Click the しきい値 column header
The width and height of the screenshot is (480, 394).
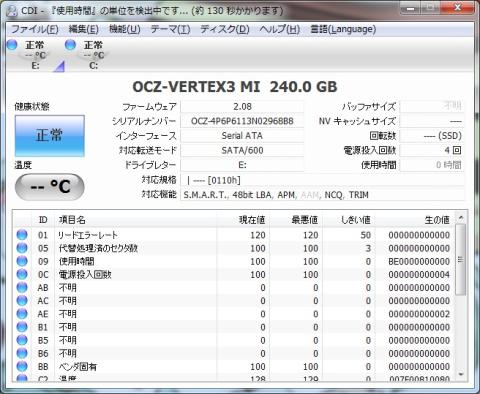[x=349, y=220]
